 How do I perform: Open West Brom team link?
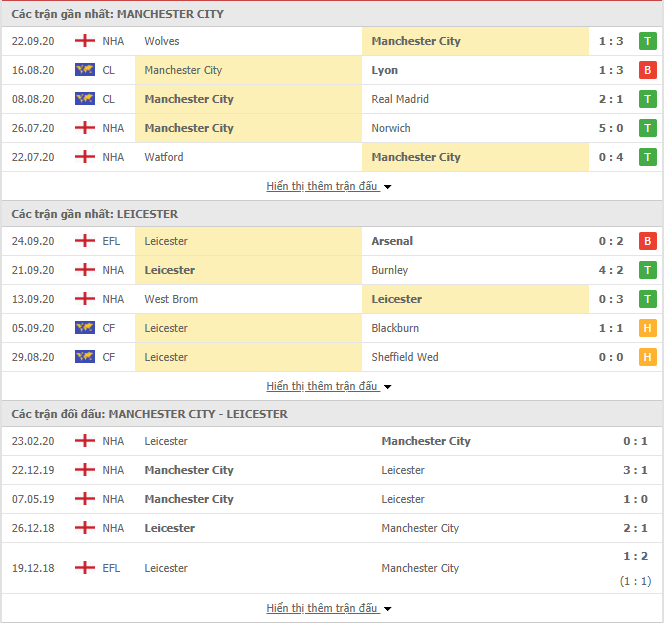[171, 299]
